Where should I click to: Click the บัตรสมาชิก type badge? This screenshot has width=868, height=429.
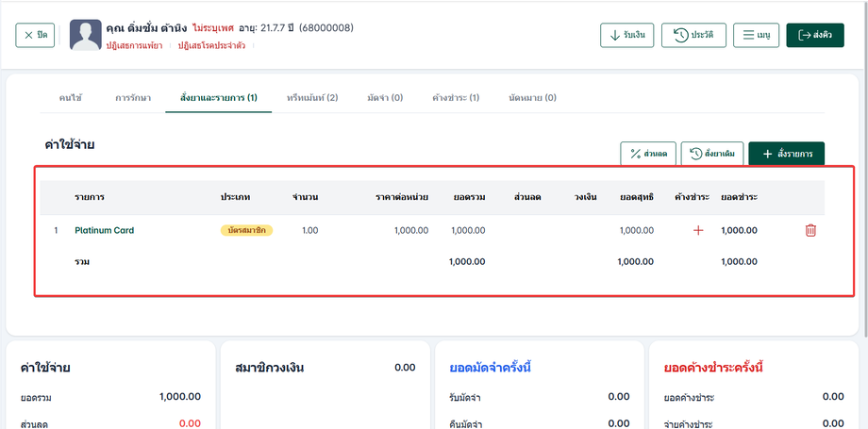[246, 230]
